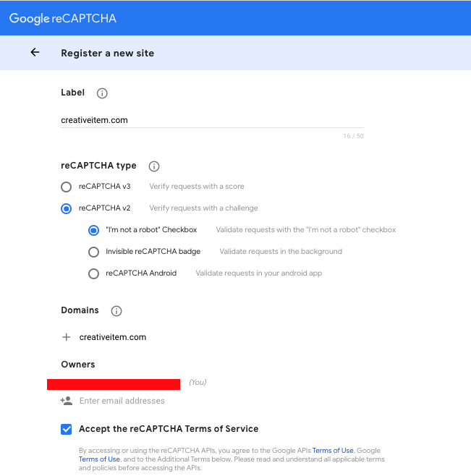Select Invisible reCAPTCHA badge option

coord(93,252)
